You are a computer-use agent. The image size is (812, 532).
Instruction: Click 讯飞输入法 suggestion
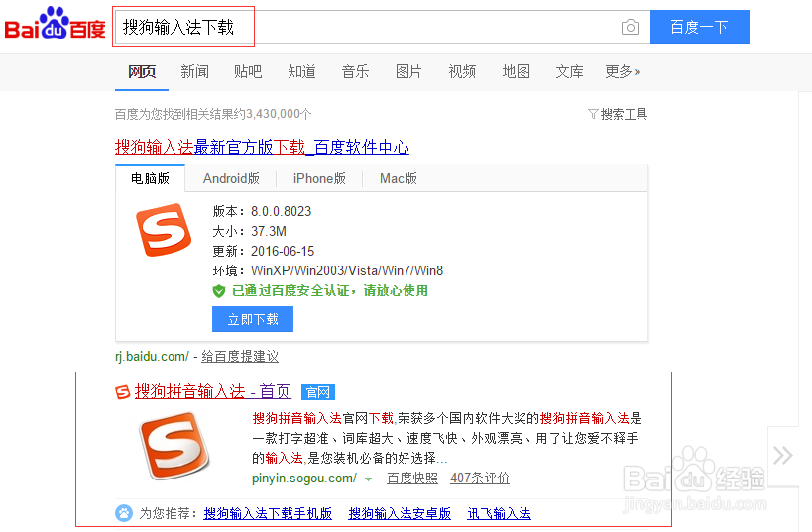(x=500, y=513)
